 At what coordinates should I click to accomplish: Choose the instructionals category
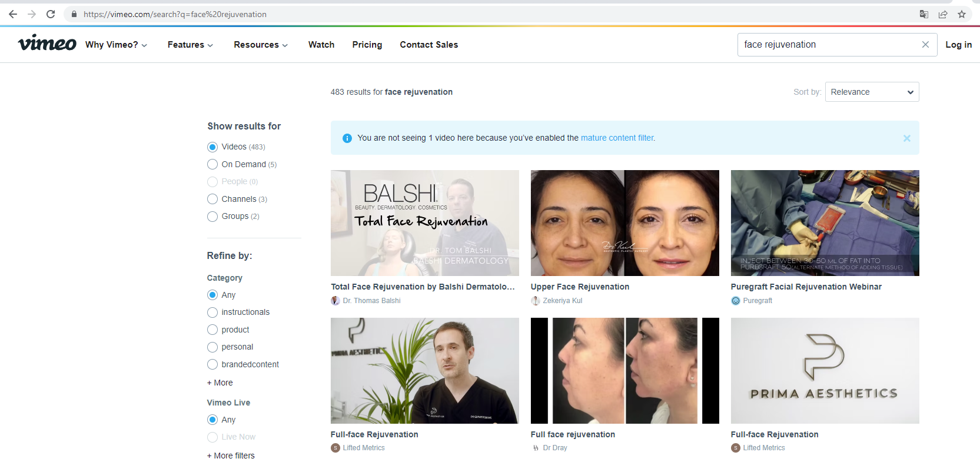tap(212, 313)
